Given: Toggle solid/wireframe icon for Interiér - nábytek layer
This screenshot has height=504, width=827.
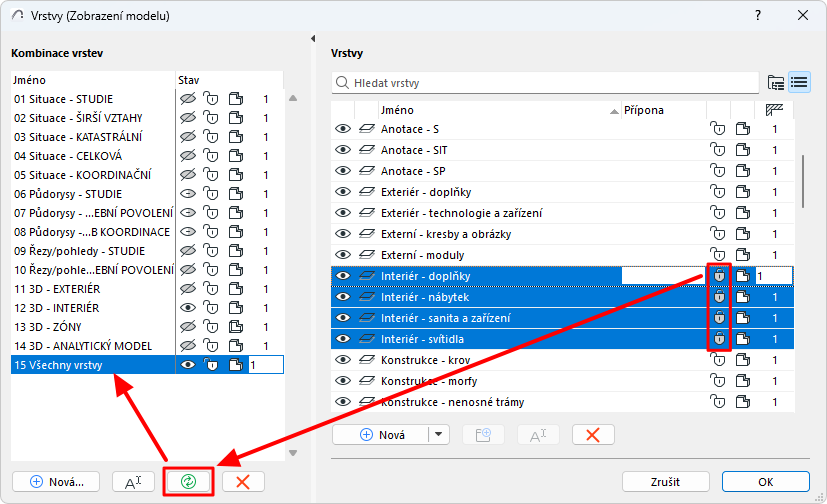Looking at the screenshot, I should 743,297.
